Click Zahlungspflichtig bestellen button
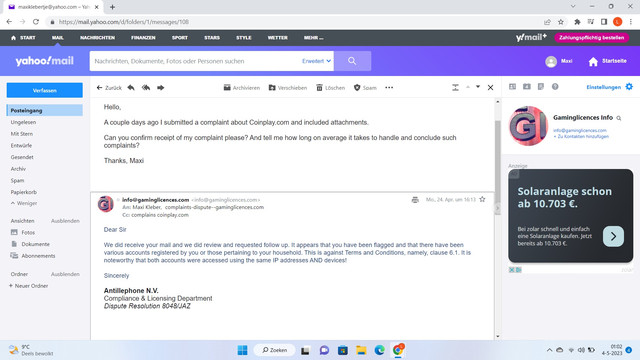 click(x=591, y=38)
